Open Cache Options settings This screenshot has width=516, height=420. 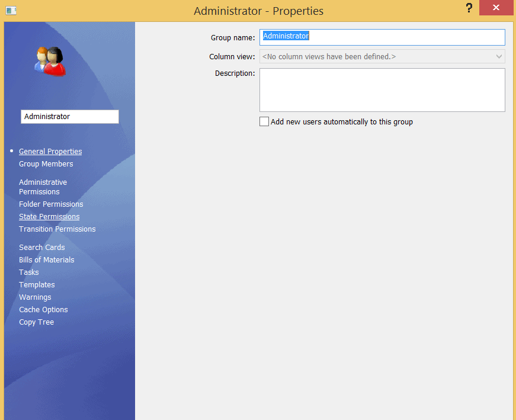pos(43,310)
